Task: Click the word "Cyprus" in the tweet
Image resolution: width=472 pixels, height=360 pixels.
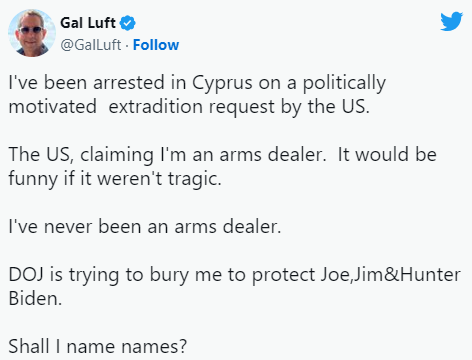Action: tap(222, 83)
